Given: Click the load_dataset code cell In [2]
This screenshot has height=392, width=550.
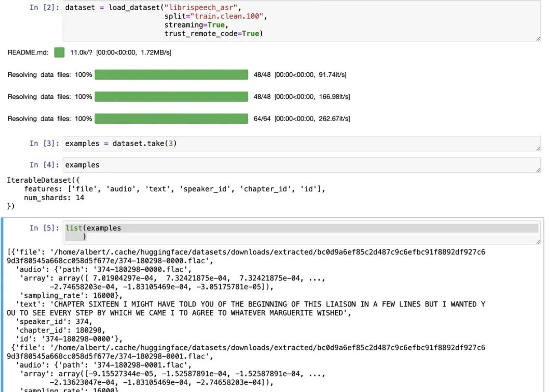Looking at the screenshot, I should pos(301,21).
